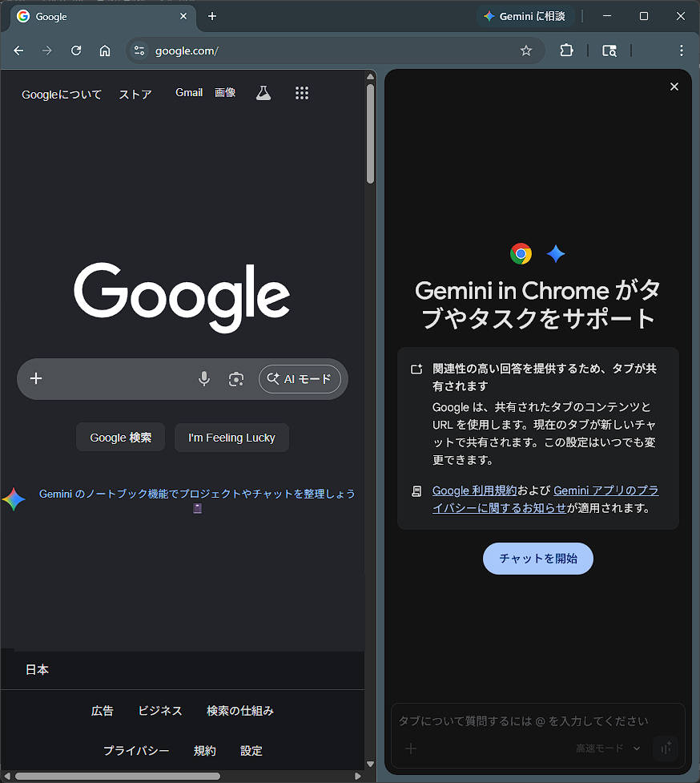This screenshot has height=783, width=700.
Task: Click the Chrome logo in Gemini panel
Action: pos(521,254)
